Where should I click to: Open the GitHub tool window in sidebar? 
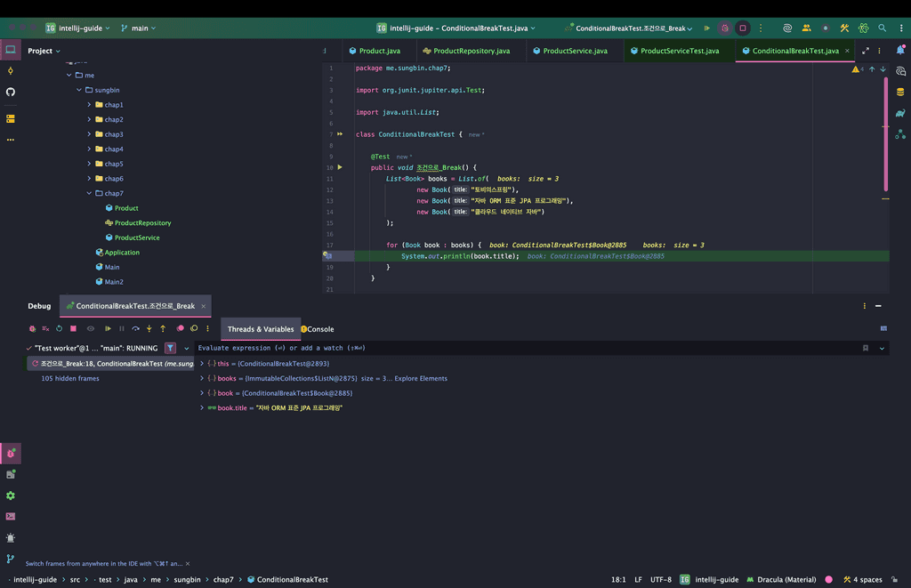(x=11, y=92)
